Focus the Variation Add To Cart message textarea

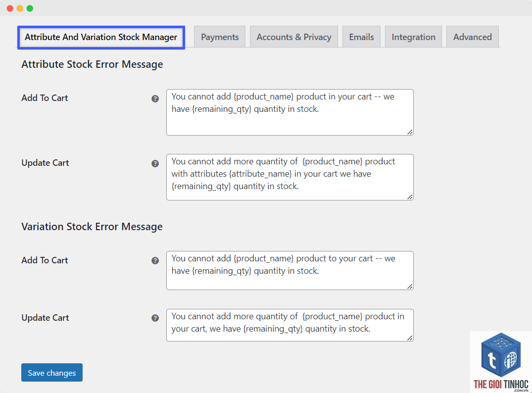pos(290,270)
